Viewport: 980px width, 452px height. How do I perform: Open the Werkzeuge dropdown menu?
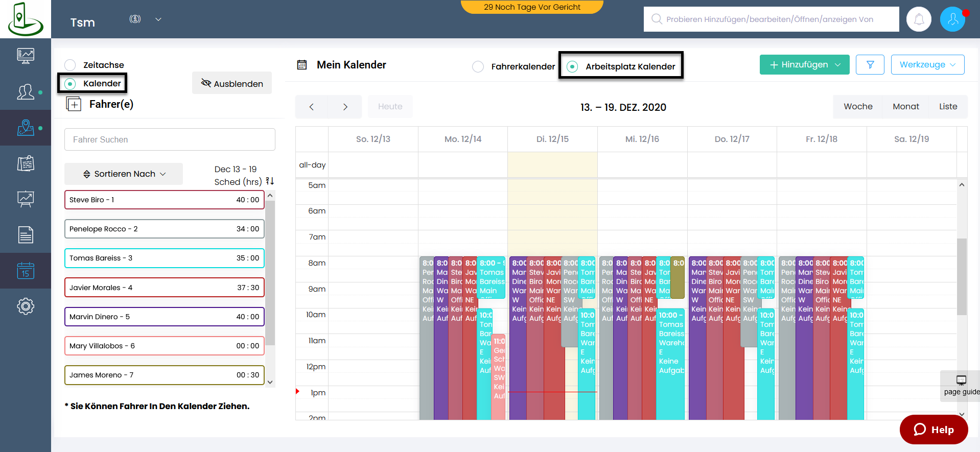(927, 65)
